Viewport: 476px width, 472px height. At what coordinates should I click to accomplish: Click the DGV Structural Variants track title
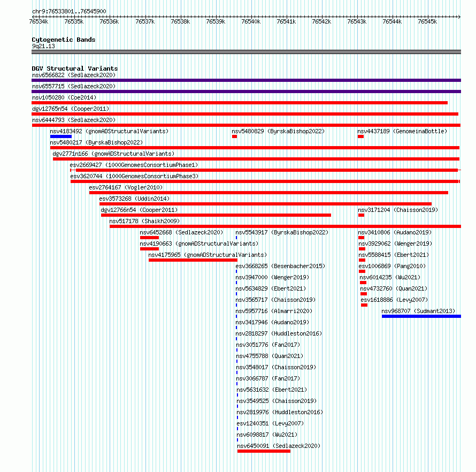(75, 68)
